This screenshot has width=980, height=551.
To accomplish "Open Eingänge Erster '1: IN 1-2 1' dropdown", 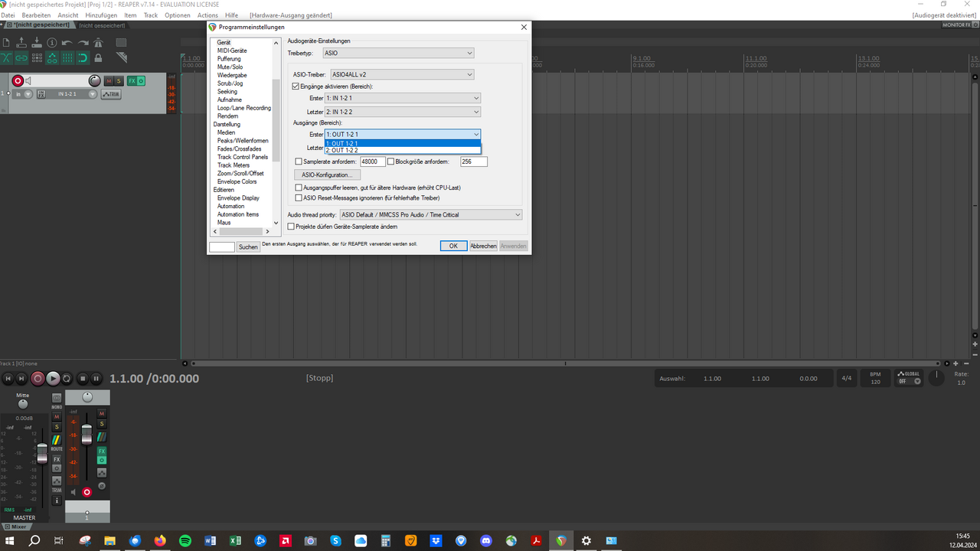I will [403, 98].
